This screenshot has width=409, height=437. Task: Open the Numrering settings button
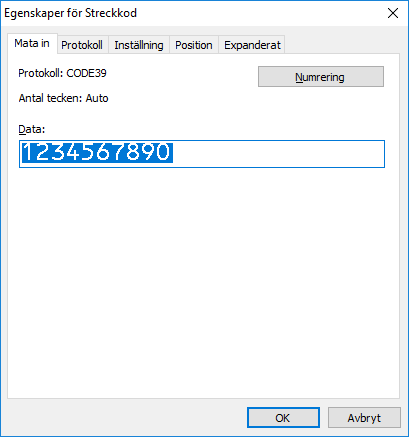tap(321, 77)
